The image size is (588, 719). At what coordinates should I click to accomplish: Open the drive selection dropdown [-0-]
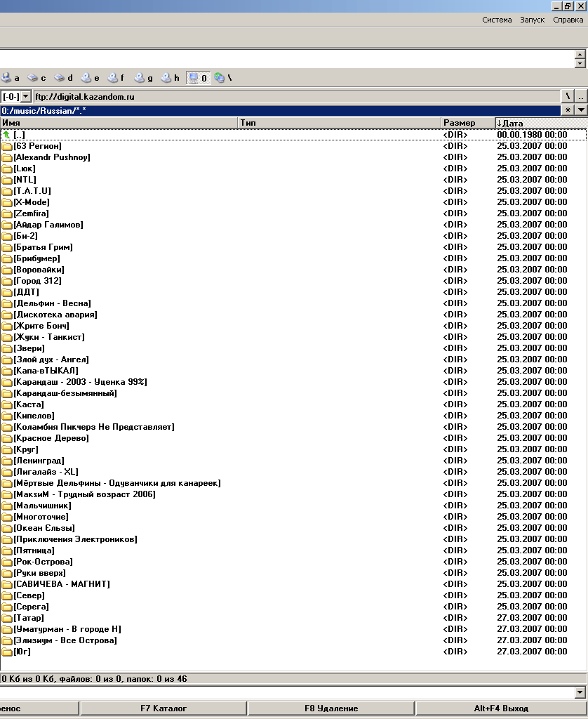16,97
